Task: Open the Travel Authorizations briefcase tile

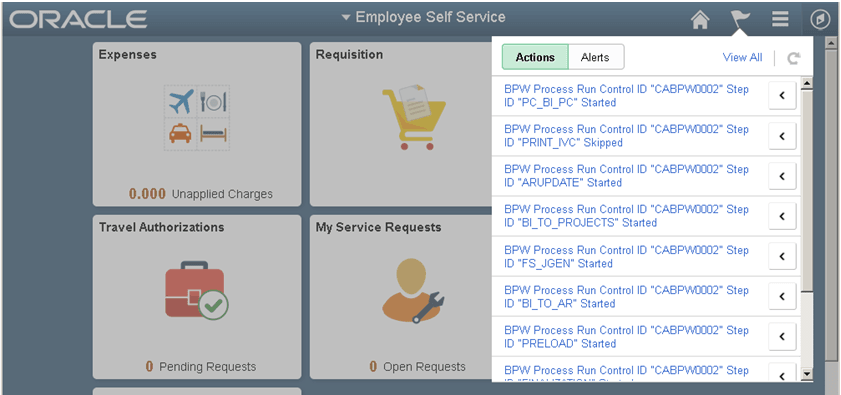Action: click(x=197, y=290)
